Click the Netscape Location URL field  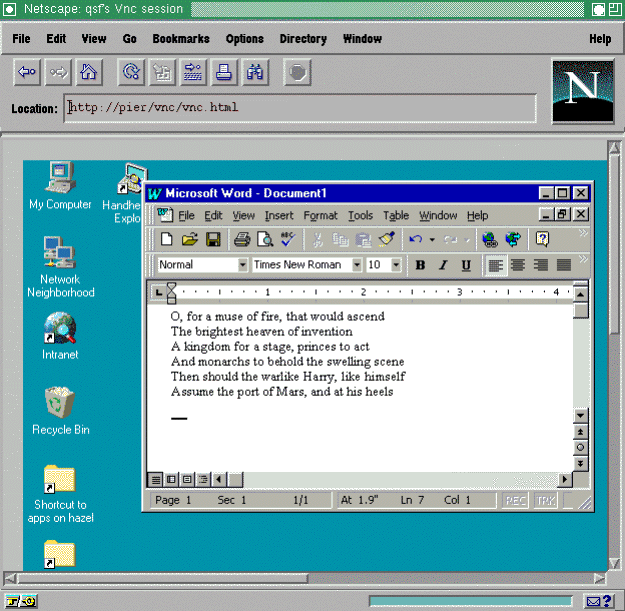[300, 108]
